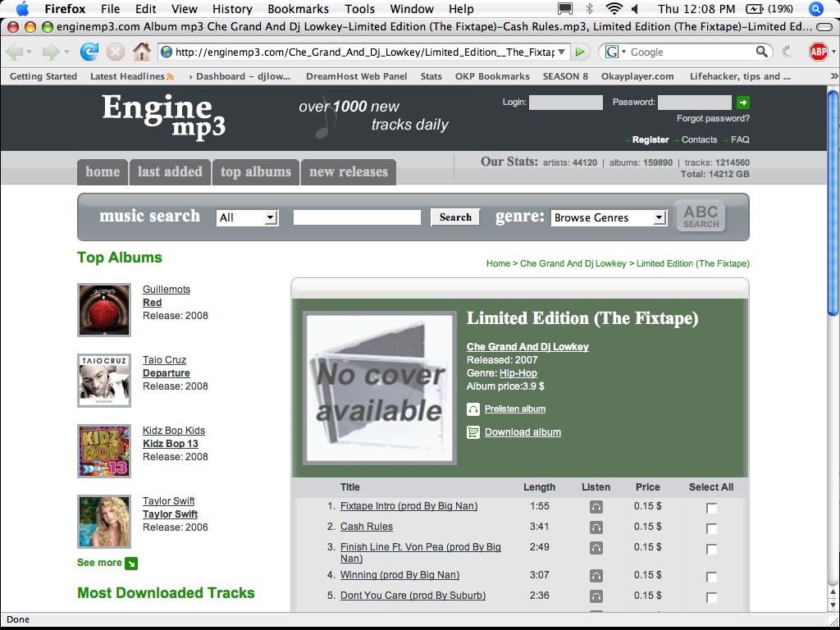
Task: Open the Hip-Hop genre link
Action: click(x=518, y=373)
